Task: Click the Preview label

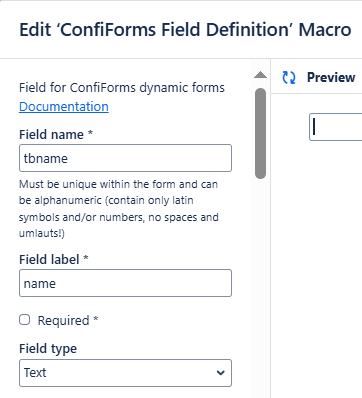Action: point(331,77)
